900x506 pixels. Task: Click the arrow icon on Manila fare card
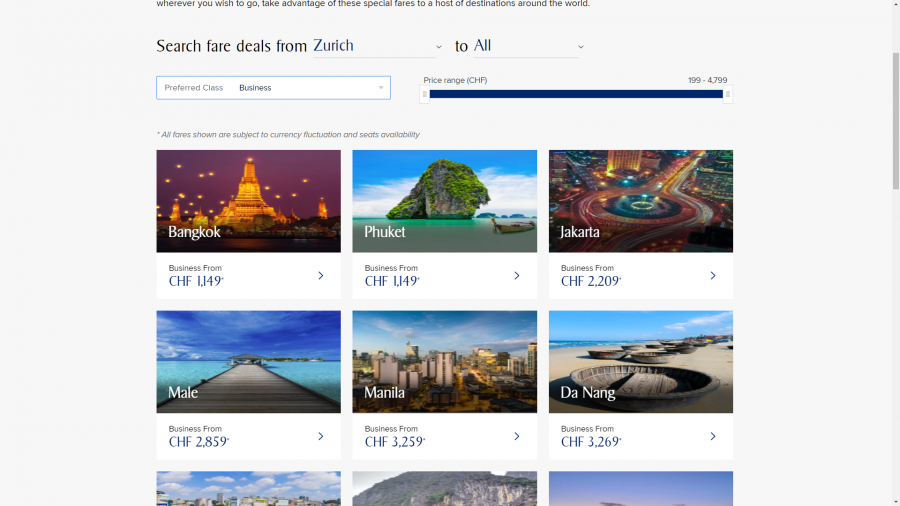coord(517,437)
